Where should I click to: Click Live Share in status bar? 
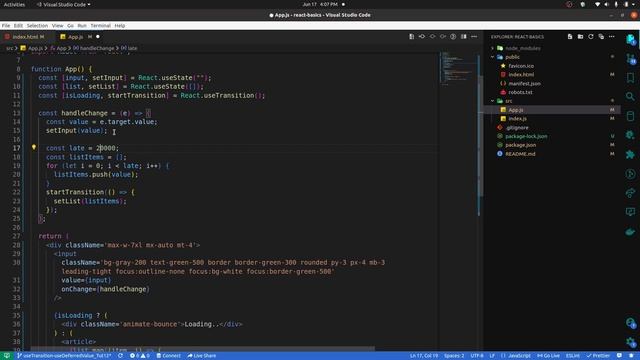(x=202, y=356)
